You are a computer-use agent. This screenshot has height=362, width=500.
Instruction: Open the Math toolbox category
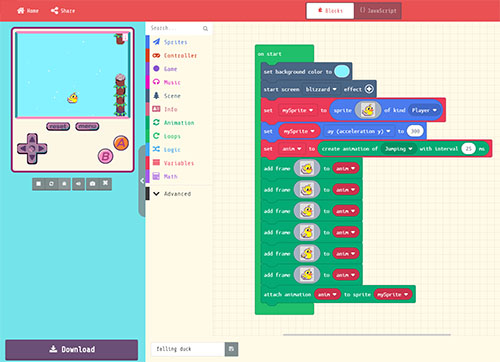point(179,176)
